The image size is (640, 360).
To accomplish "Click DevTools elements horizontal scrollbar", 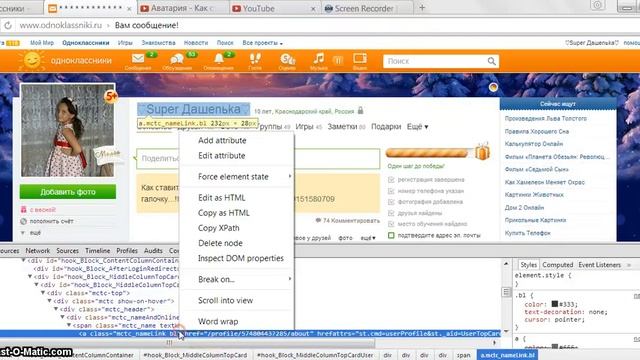I will coord(188,343).
